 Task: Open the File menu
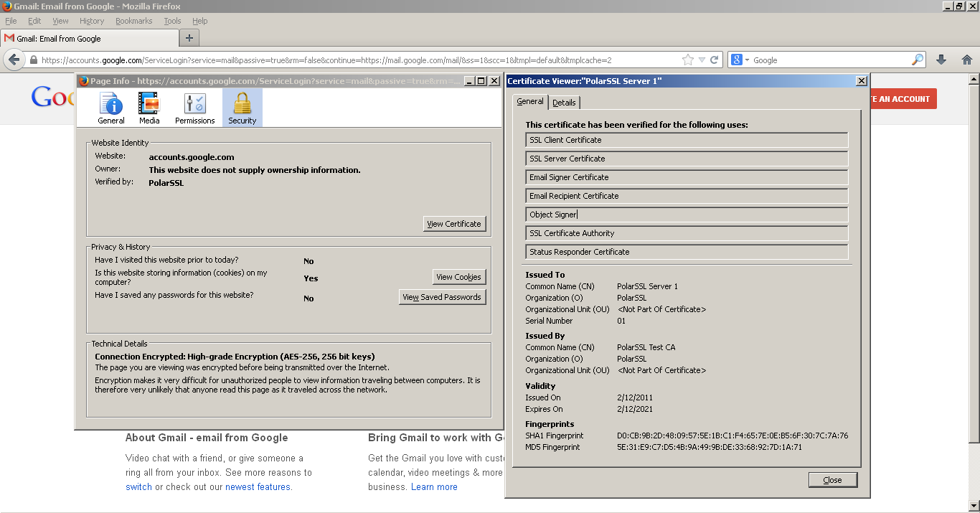click(x=11, y=21)
